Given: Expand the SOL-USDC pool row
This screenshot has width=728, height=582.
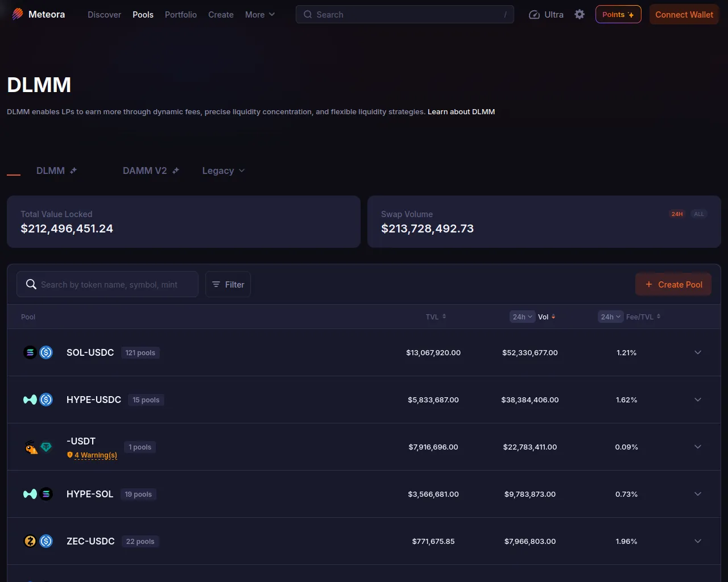Looking at the screenshot, I should coord(698,352).
